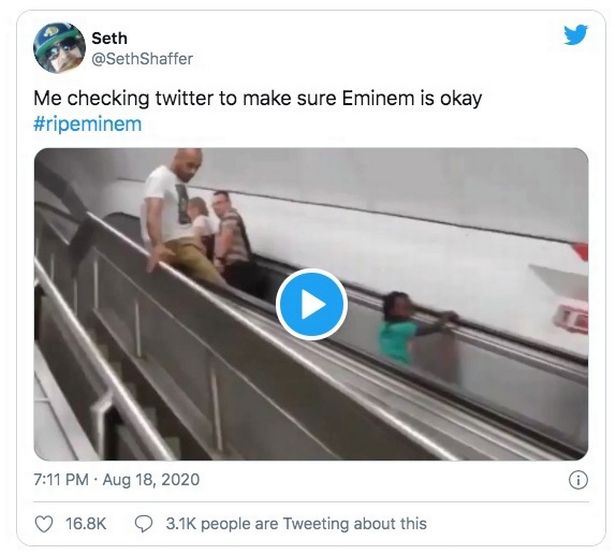Open Seth's profile avatar picture
Viewport: 615px width, 554px height.
(60, 48)
